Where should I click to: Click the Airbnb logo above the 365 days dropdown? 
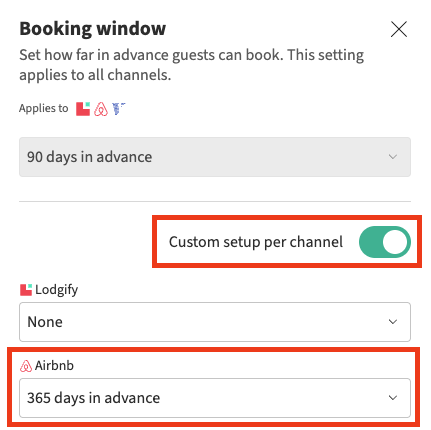(x=26, y=366)
